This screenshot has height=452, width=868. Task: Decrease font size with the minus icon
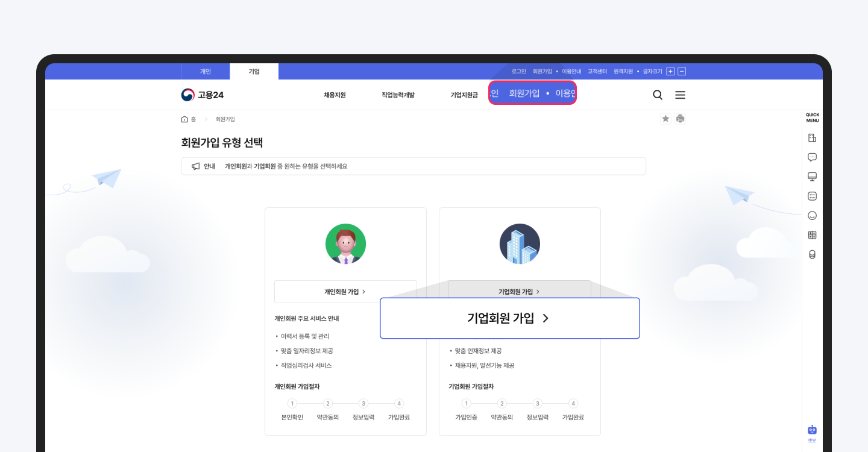pyautogui.click(x=682, y=71)
